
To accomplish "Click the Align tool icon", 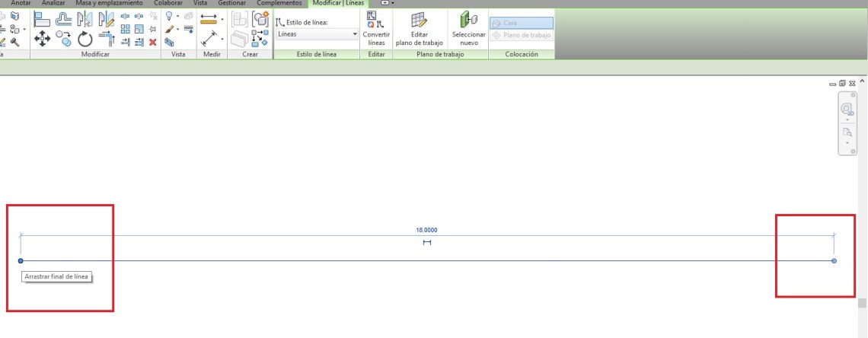I will tap(42, 20).
